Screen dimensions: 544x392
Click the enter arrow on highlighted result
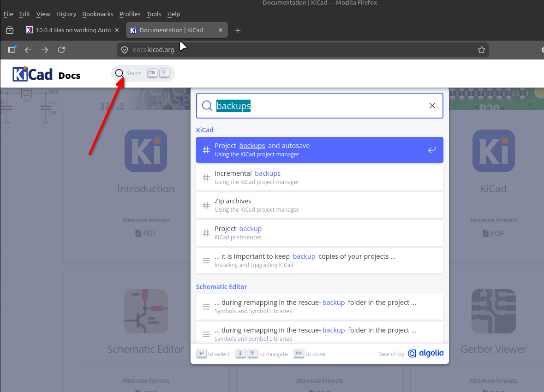[x=431, y=150]
